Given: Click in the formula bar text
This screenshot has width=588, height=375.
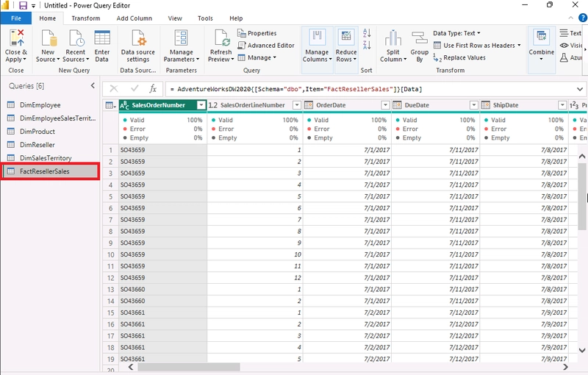Looking at the screenshot, I should pos(296,89).
